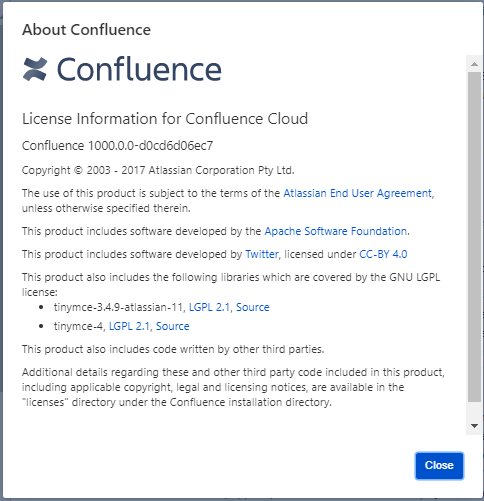
Task: Click the License Information for Confluence Cloud heading
Action: click(x=165, y=119)
